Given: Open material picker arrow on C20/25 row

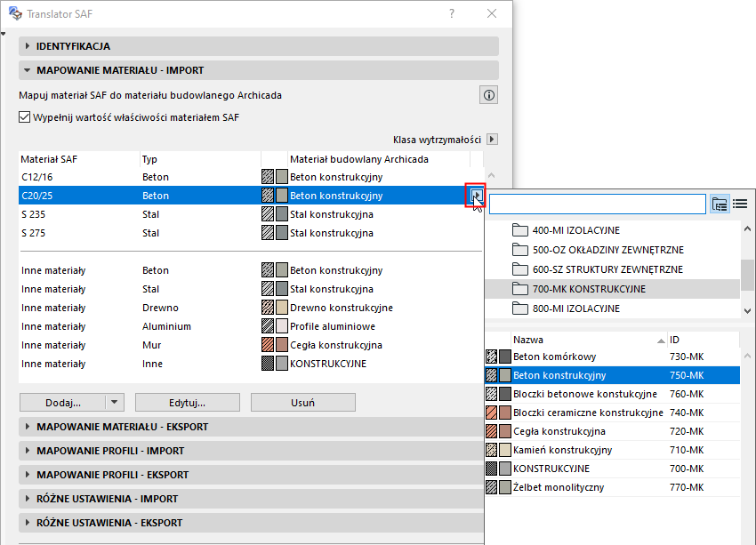Looking at the screenshot, I should click(x=477, y=196).
